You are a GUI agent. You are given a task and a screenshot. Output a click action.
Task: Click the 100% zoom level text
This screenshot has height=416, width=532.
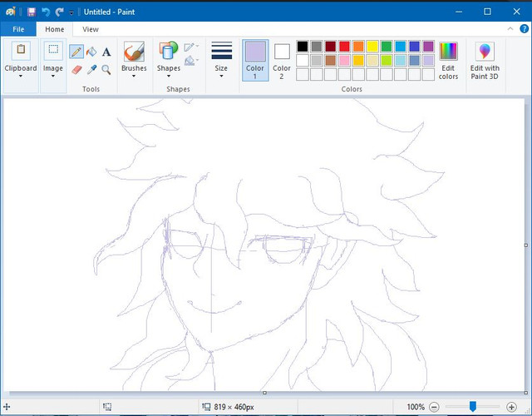pyautogui.click(x=416, y=407)
